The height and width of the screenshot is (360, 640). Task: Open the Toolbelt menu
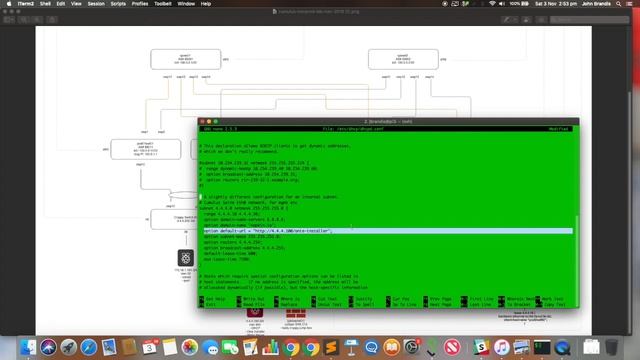[x=163, y=4]
